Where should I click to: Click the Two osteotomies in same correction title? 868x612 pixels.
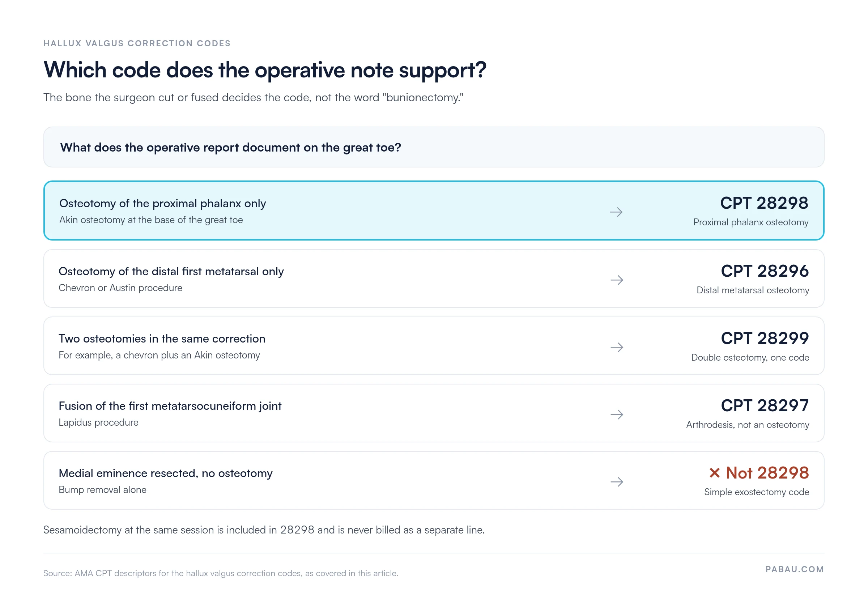pos(162,339)
